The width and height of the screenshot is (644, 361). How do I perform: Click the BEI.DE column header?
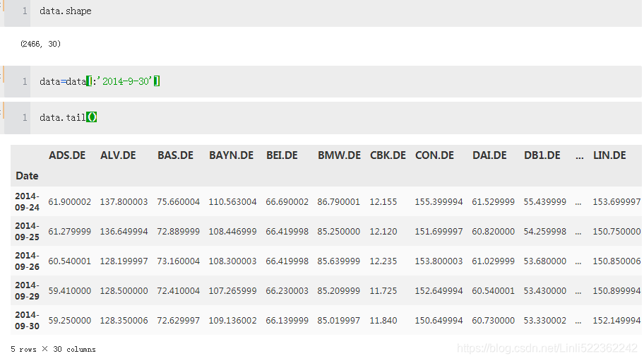point(282,155)
